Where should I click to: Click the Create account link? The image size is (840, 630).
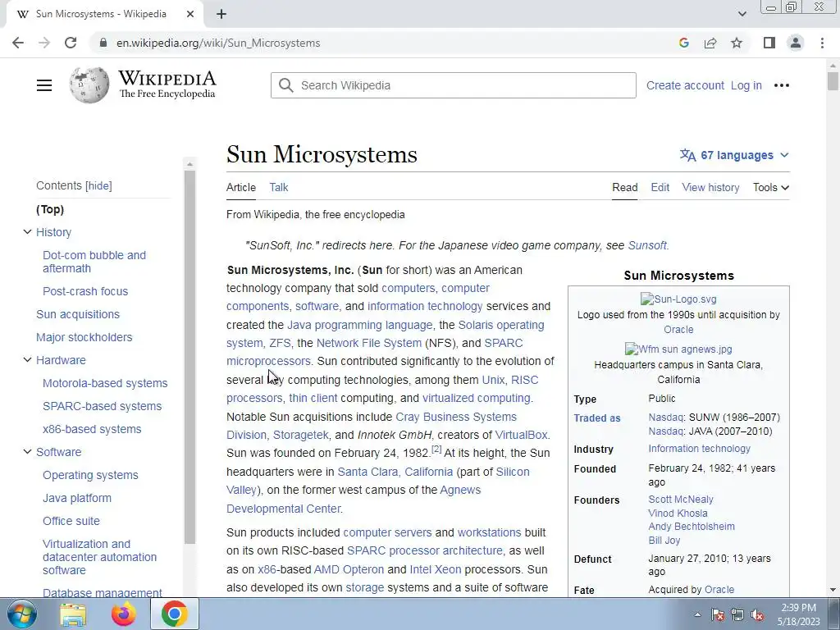tap(685, 85)
